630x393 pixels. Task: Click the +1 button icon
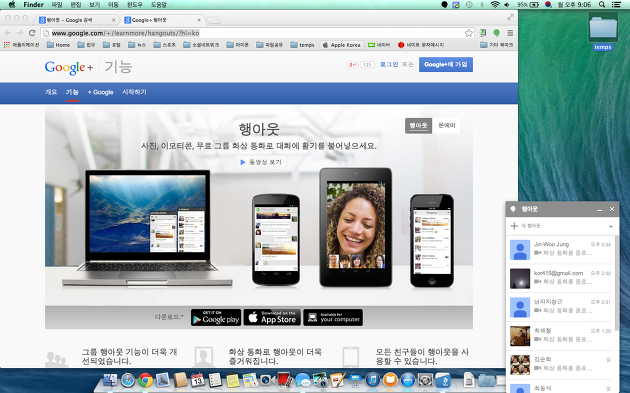pos(352,64)
